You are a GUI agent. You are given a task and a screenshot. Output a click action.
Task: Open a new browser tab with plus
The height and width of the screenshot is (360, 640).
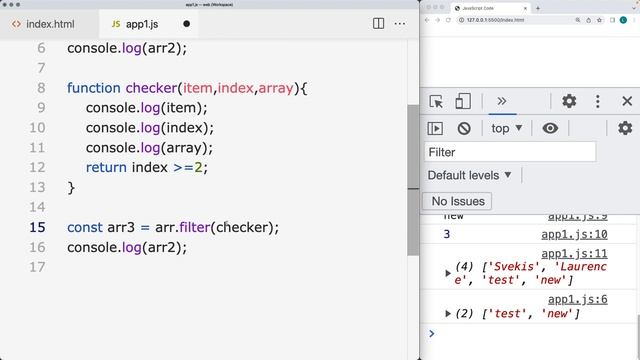538,8
